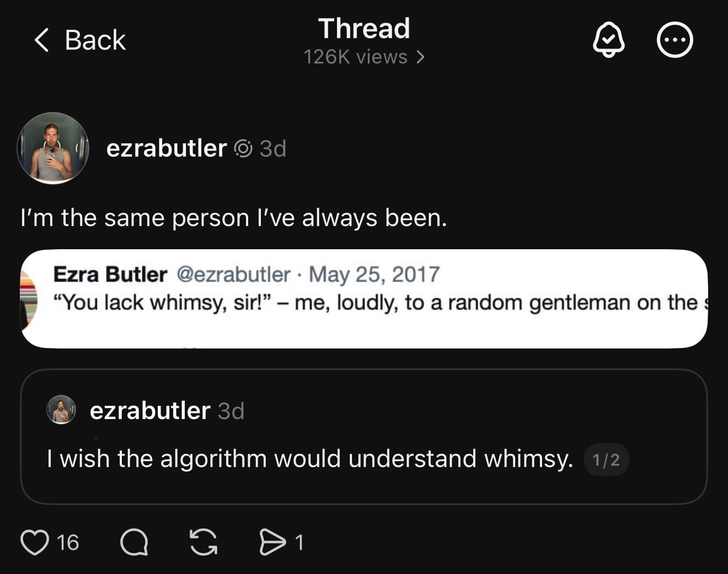
Task: Tap the 1/2 thread counter badge
Action: (606, 460)
